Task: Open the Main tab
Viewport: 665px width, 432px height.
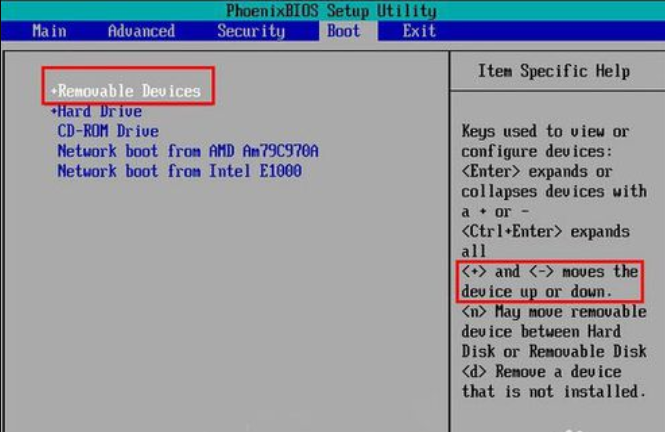Action: pyautogui.click(x=49, y=31)
